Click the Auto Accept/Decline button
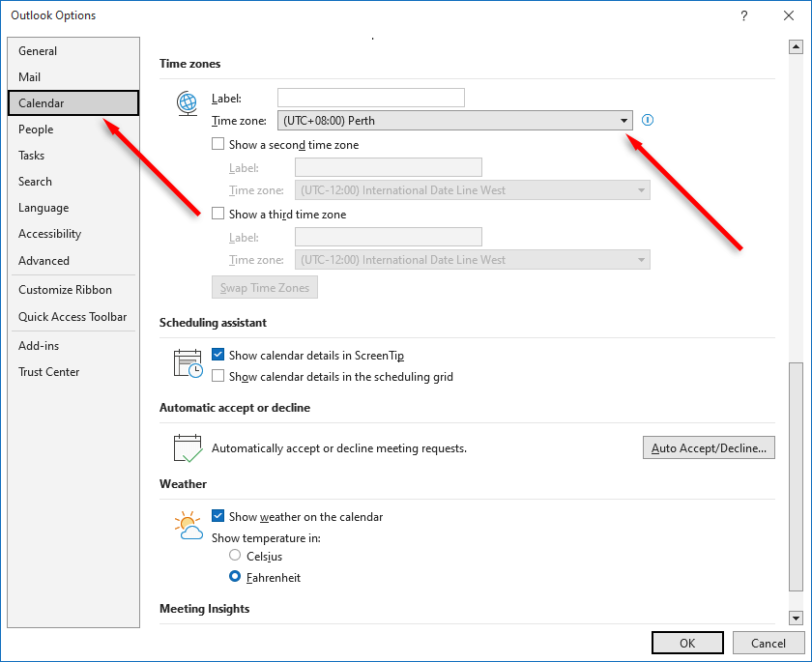Screen dimensions: 812x662 [709, 446]
